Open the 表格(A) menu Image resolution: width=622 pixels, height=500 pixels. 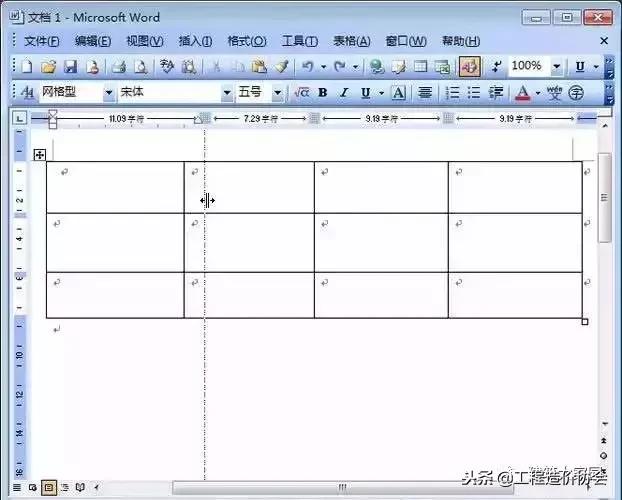[x=351, y=41]
